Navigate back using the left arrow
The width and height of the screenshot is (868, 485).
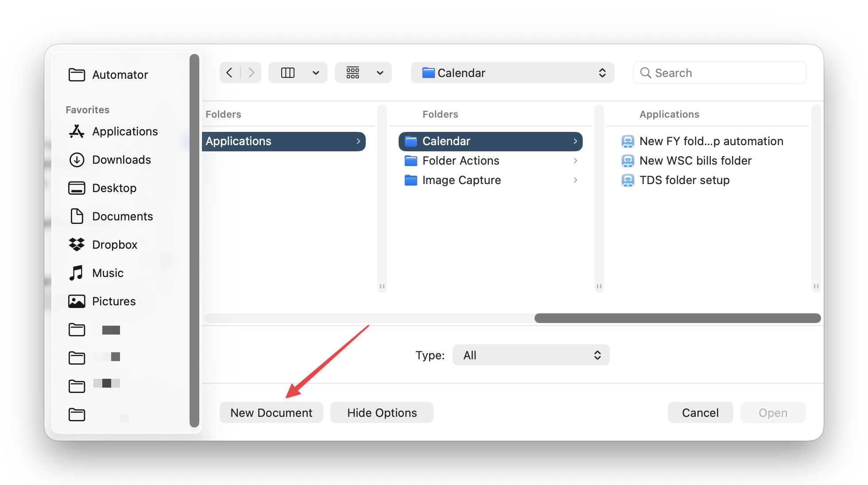(x=229, y=72)
